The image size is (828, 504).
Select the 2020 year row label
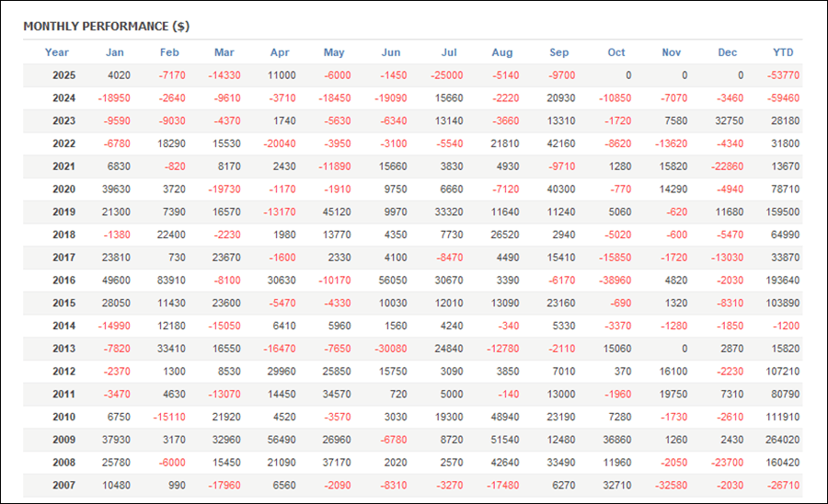point(64,189)
